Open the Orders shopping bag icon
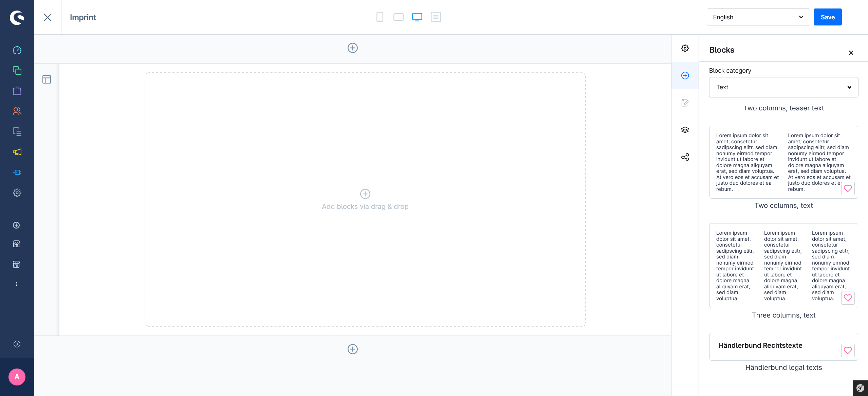The image size is (868, 396). pyautogui.click(x=17, y=91)
